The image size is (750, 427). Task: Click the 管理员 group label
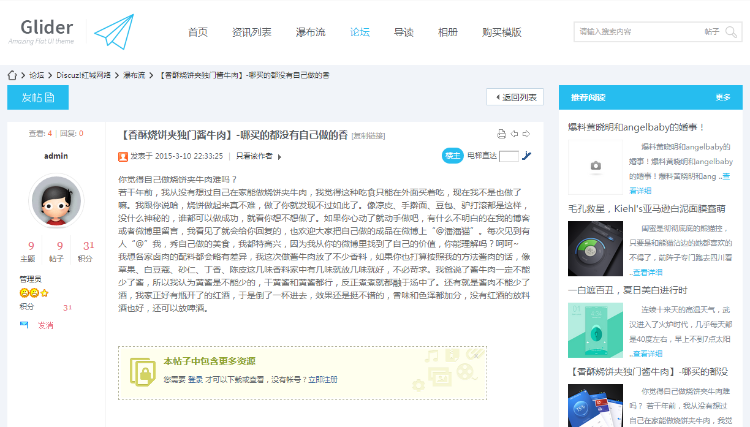[x=30, y=279]
